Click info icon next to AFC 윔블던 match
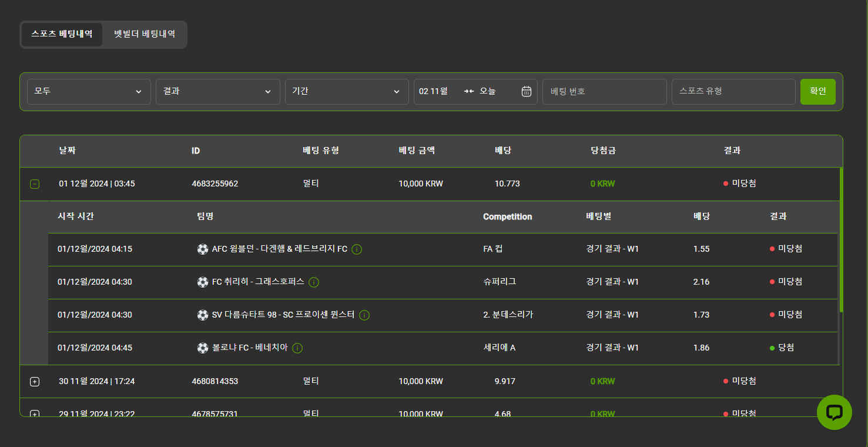 coord(357,249)
